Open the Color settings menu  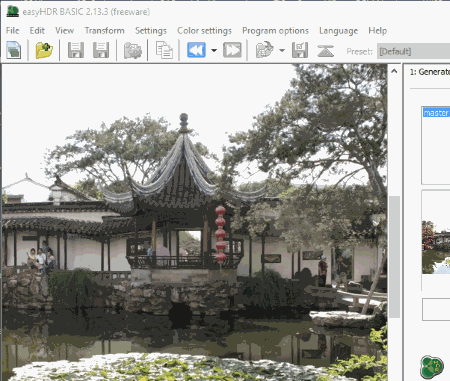(204, 31)
